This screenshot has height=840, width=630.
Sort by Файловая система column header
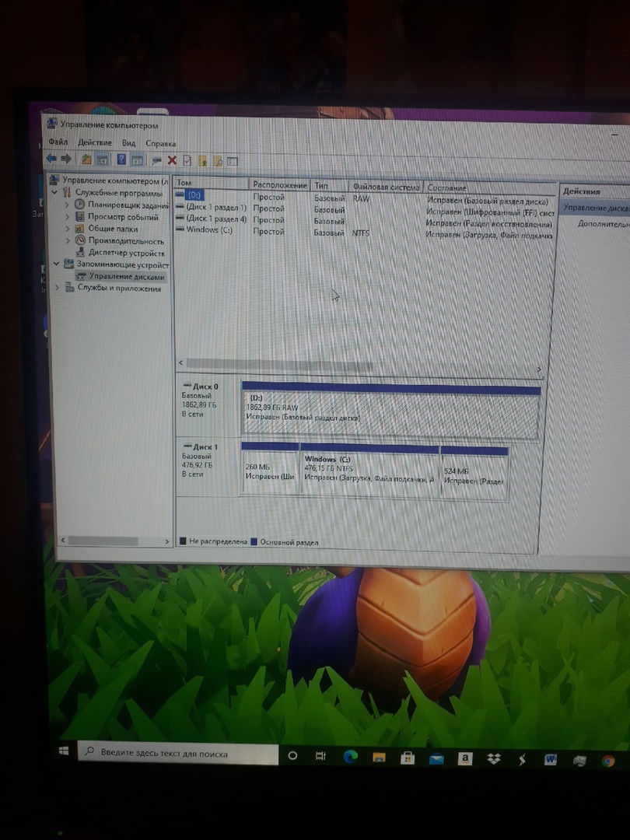pos(386,187)
